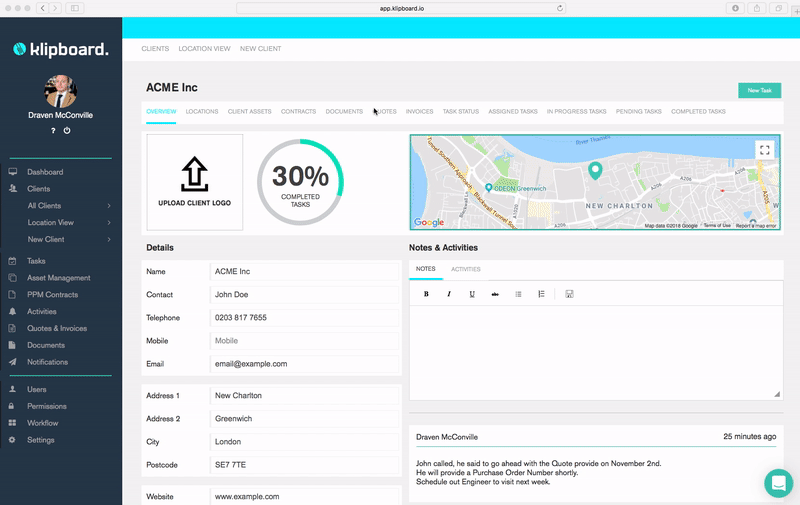Click the New Task button

[x=759, y=90]
